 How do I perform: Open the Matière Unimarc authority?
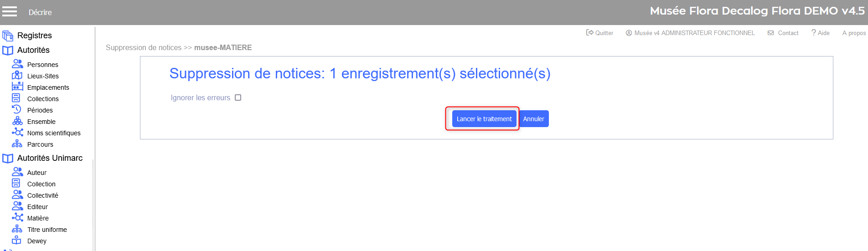(38, 218)
